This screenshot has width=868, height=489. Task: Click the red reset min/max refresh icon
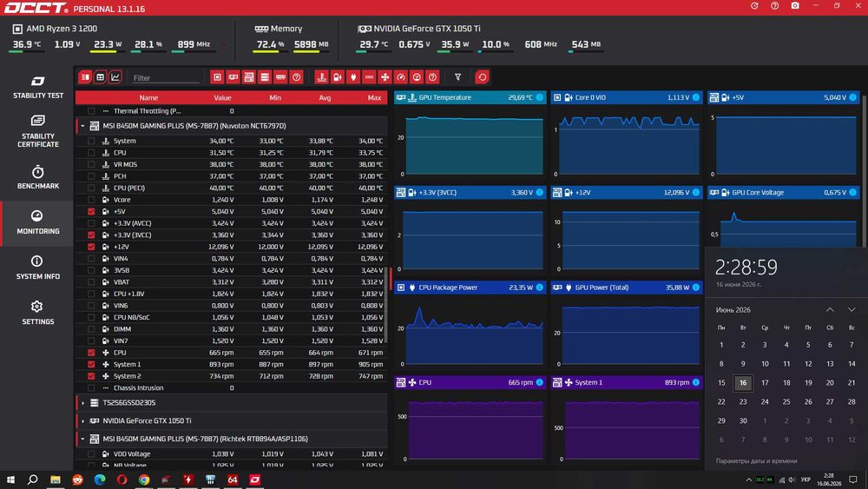click(482, 77)
